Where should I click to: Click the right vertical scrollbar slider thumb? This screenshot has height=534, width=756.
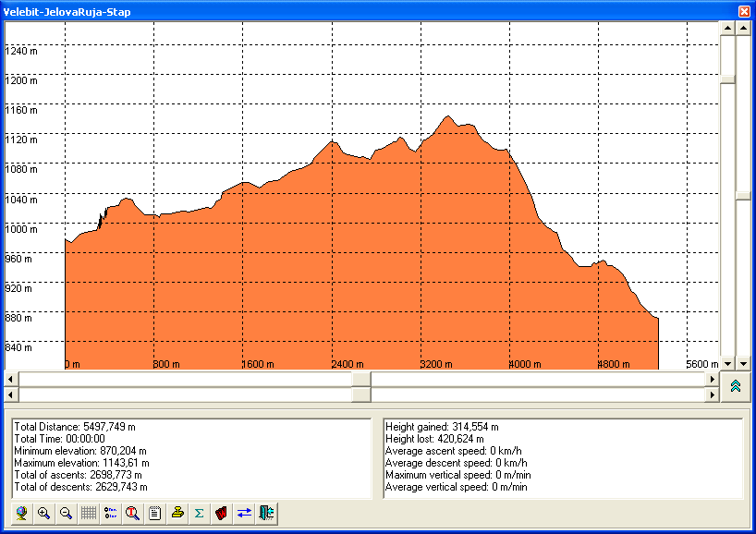pyautogui.click(x=743, y=195)
